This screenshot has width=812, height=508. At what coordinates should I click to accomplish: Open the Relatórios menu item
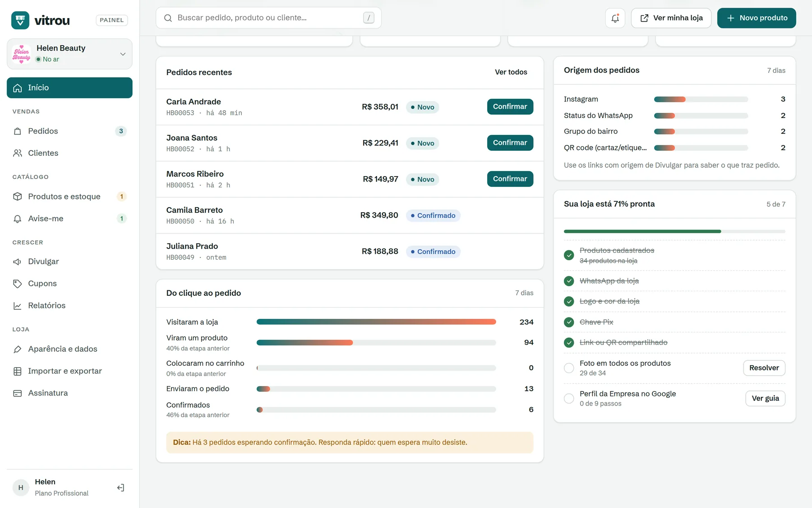[x=69, y=306]
